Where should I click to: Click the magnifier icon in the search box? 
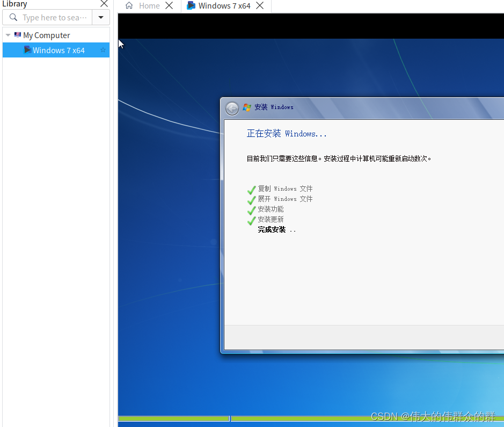coord(13,17)
